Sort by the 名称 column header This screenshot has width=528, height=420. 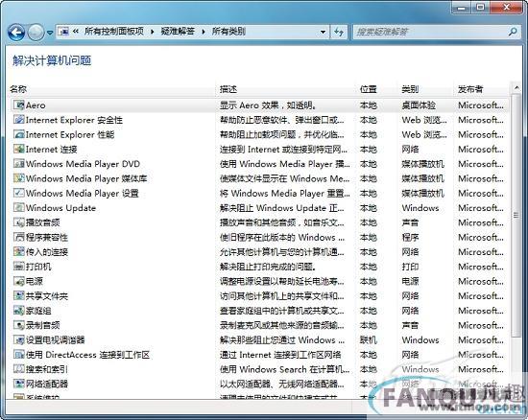(x=111, y=89)
